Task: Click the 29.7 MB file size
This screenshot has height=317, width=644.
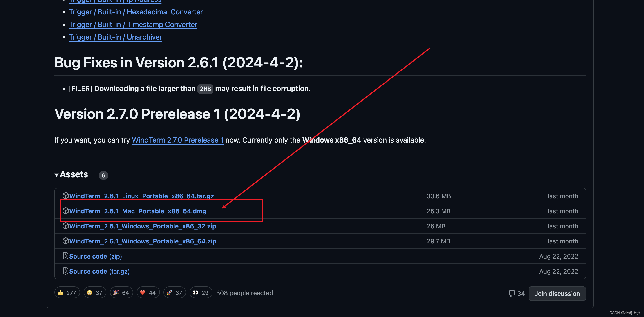Action: point(438,241)
